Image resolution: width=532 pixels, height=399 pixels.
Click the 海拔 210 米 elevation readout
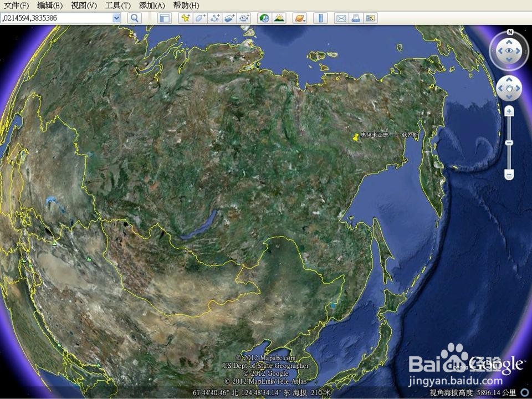pyautogui.click(x=311, y=392)
